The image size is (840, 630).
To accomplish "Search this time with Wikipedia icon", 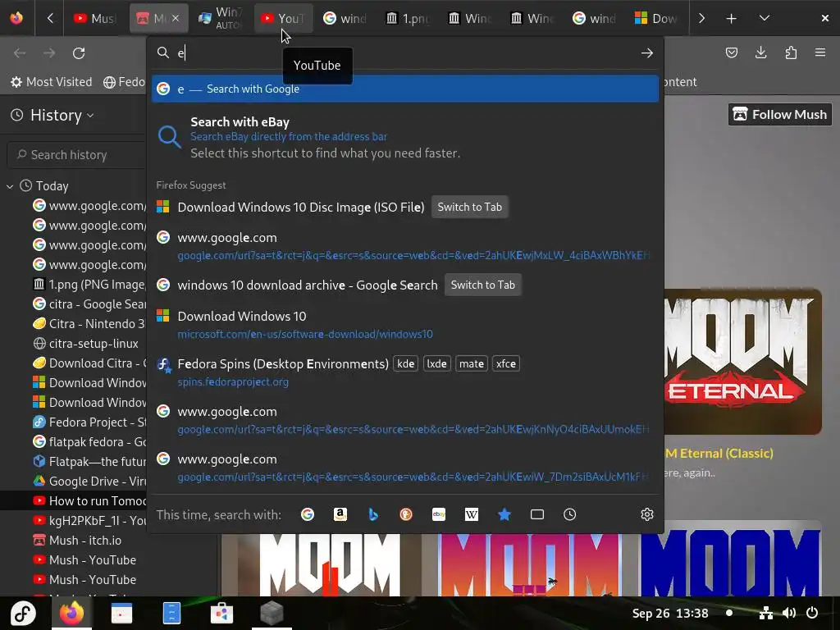I will click(472, 515).
